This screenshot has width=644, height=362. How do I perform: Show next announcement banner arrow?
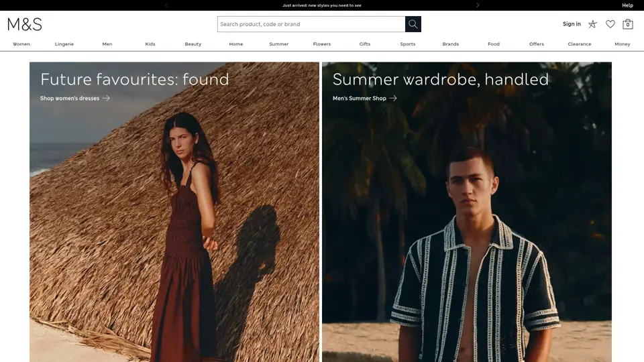tap(477, 5)
